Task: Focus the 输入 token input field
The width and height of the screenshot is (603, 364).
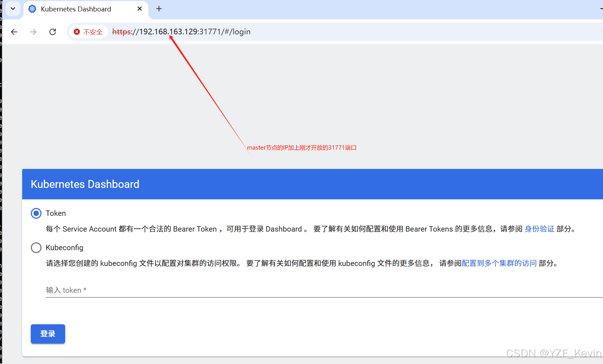Action: (324, 290)
